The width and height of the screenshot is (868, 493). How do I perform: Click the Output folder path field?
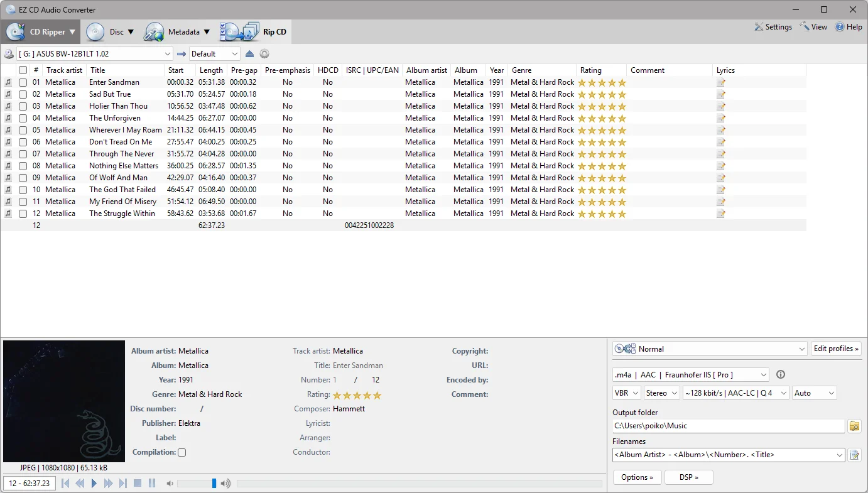[729, 426]
